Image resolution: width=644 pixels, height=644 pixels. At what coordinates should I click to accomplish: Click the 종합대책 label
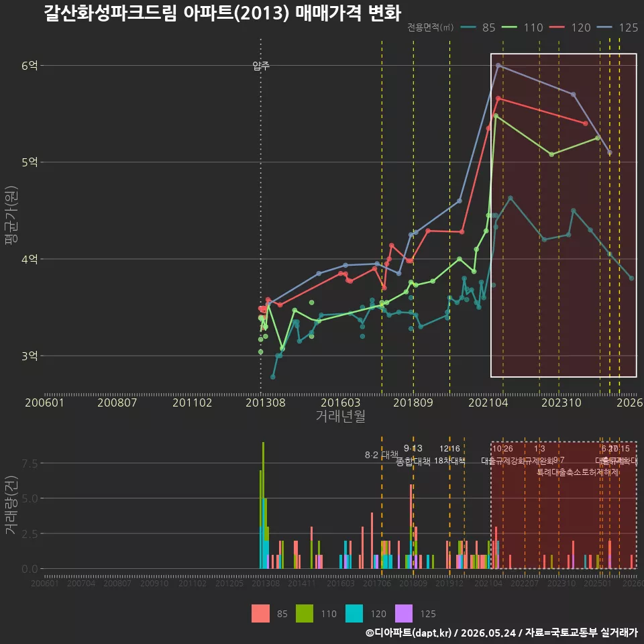pos(413,462)
